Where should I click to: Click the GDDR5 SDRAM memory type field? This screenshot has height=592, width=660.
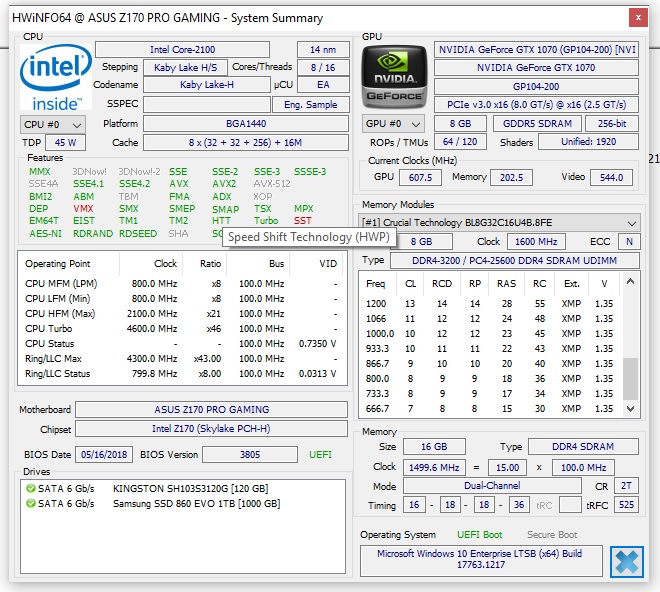(537, 124)
